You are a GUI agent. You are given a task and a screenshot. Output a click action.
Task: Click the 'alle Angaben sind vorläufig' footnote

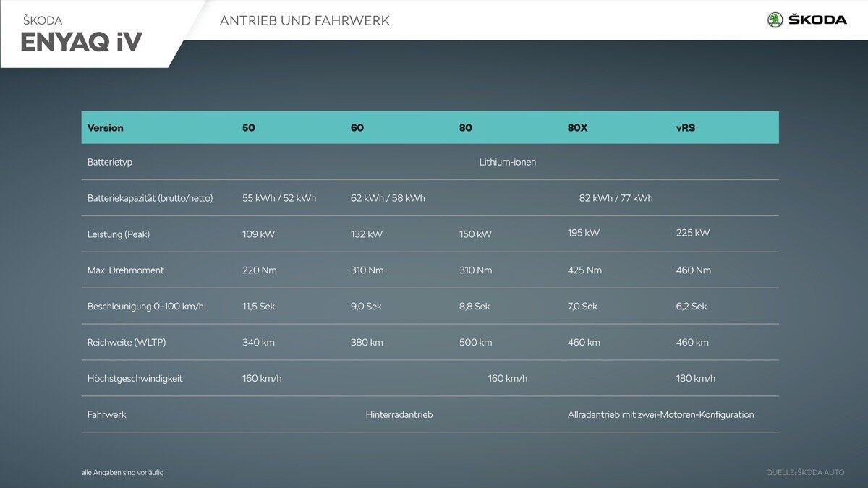point(122,473)
